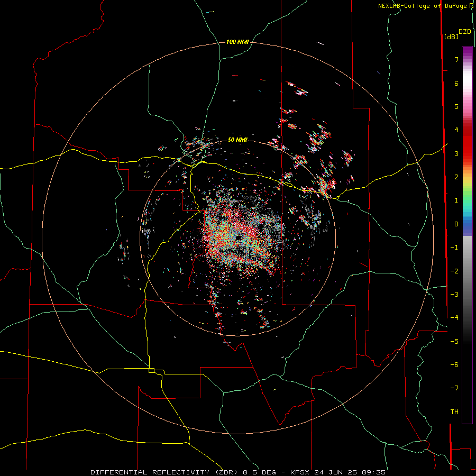Click the -6 value on the scale
This screenshot has width=476, height=476.
454,365
